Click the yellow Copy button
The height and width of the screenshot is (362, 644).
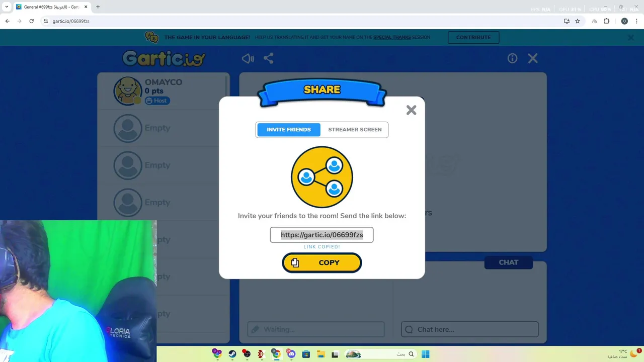[322, 262]
